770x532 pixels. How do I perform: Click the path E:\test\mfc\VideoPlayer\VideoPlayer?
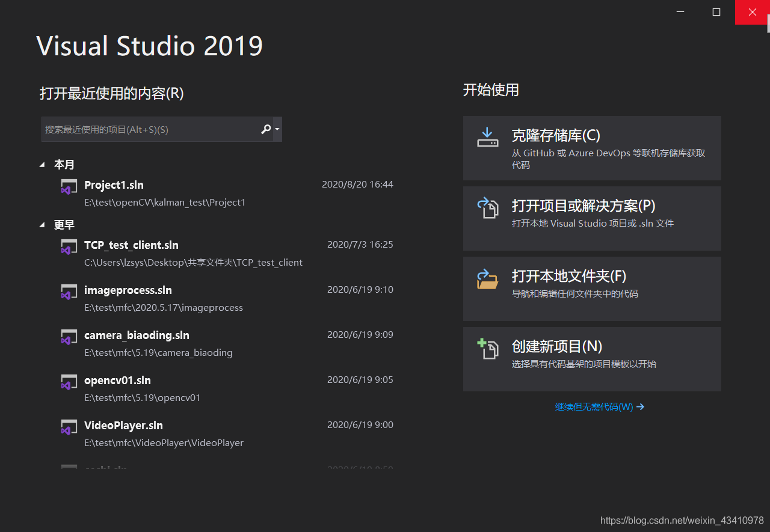[x=164, y=443]
